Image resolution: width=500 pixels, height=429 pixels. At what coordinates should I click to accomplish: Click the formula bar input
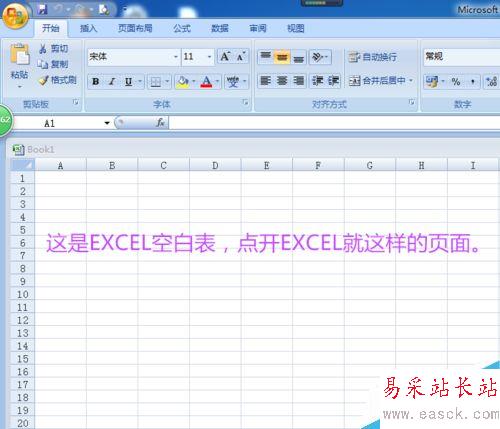pos(334,123)
